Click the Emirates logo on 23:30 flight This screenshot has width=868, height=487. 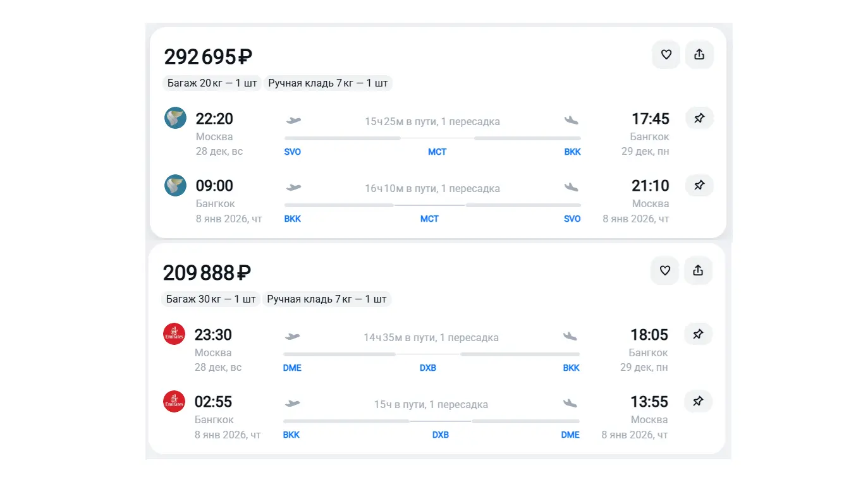(174, 334)
